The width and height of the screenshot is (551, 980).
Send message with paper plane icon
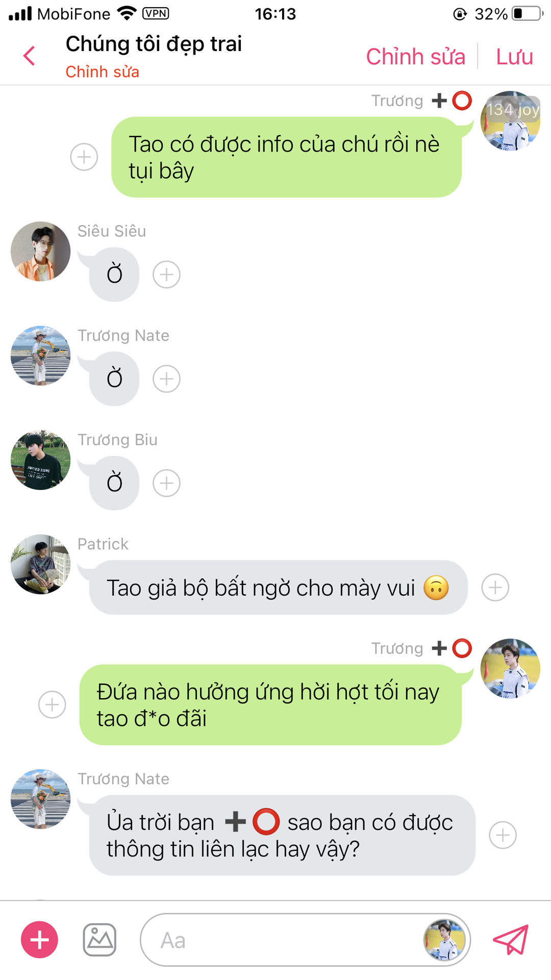pos(511,940)
